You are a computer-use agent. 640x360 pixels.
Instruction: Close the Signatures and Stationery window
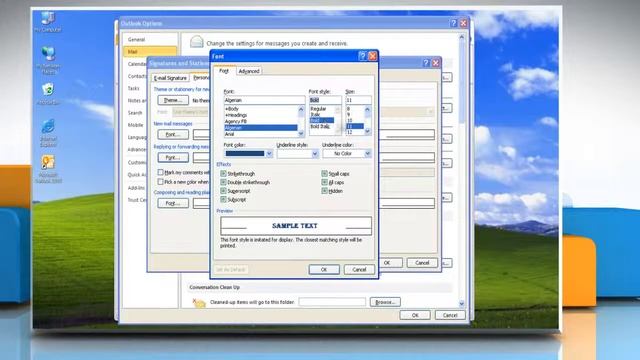(x=436, y=63)
